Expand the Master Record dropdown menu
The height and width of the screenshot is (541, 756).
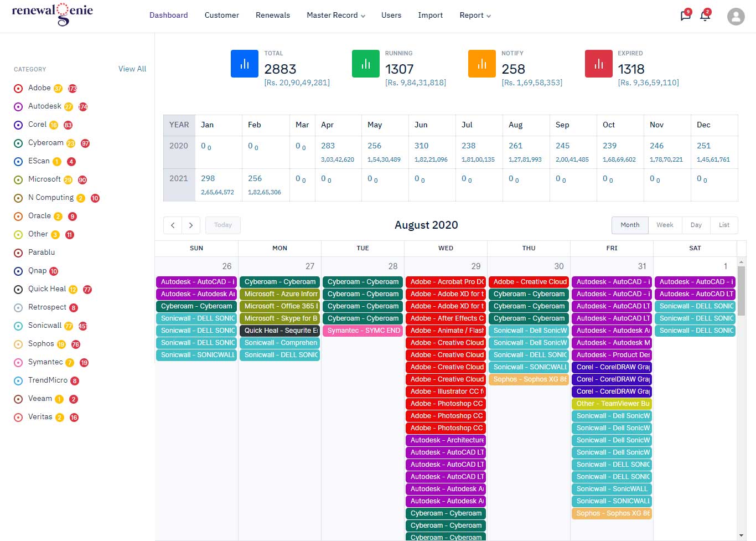[336, 16]
